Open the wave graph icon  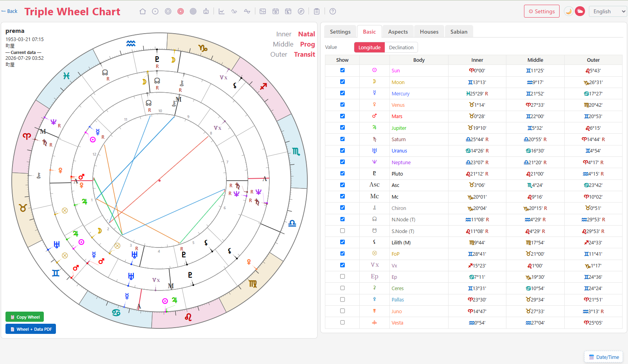[x=234, y=11]
